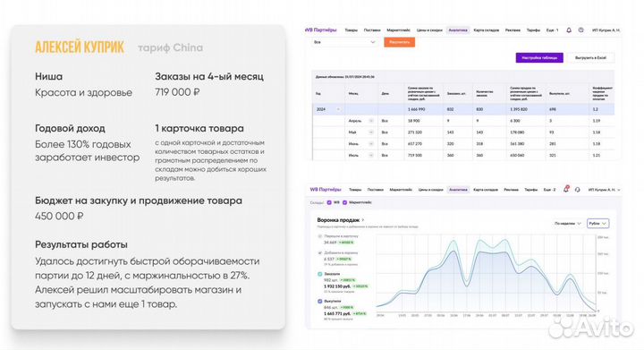Open Товары menu in top table screen
Screen dimensions: 644x350
tap(351, 30)
